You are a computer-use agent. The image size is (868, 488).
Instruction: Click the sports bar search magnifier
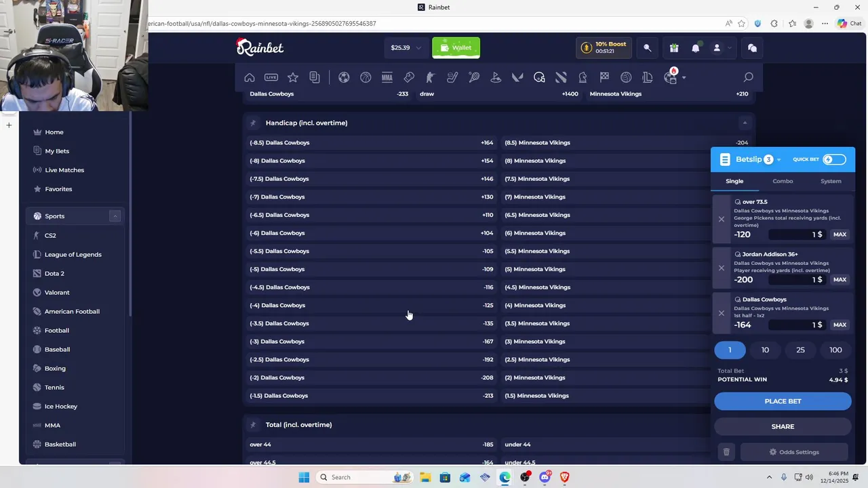[x=748, y=77]
